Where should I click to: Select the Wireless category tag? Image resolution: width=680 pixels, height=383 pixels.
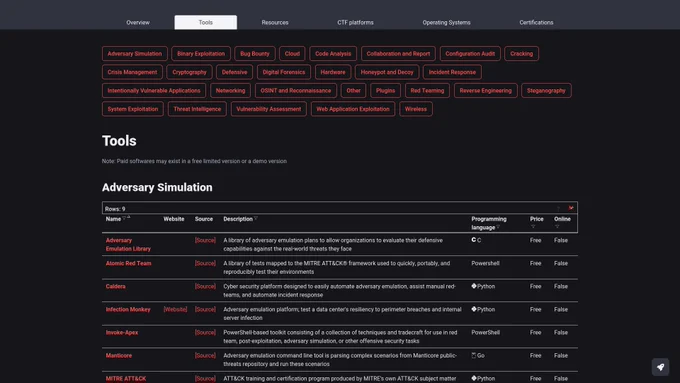click(415, 109)
